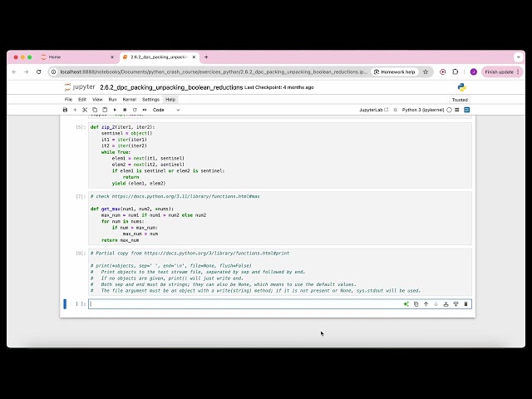Click the comment with functions.html#max URL
Image resolution: width=532 pixels, height=399 pixels.
(x=175, y=196)
